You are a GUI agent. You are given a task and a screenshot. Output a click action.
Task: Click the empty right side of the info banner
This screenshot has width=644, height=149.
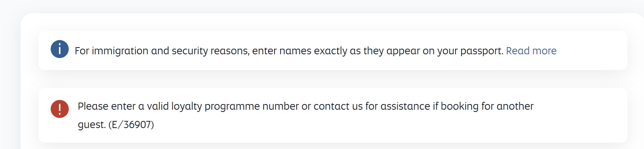[x=591, y=51]
